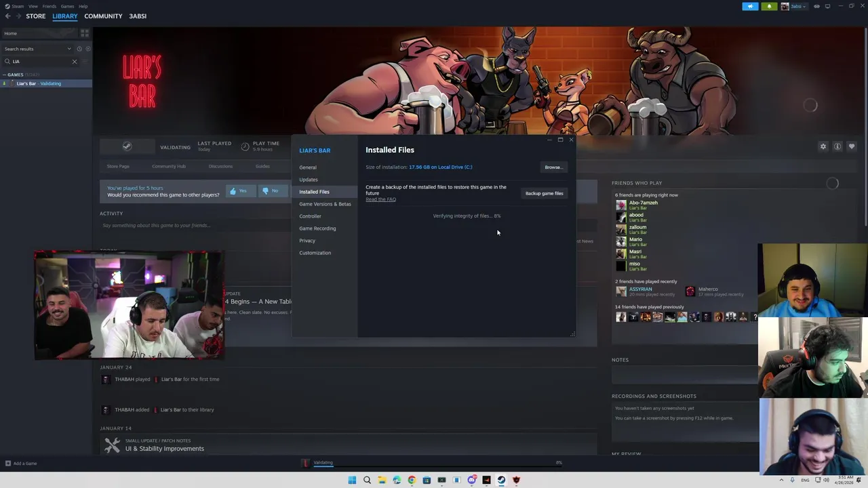Open the 3ABSI profile tab

[x=138, y=16]
